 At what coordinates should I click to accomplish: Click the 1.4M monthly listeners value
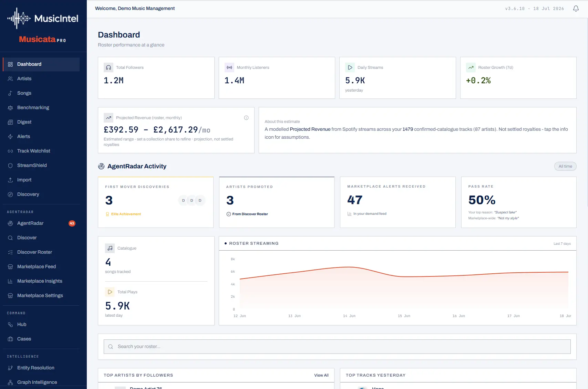234,81
